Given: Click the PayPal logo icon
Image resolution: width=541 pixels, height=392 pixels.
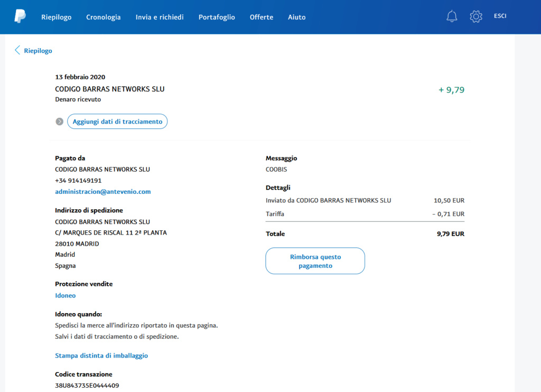Looking at the screenshot, I should (x=20, y=16).
